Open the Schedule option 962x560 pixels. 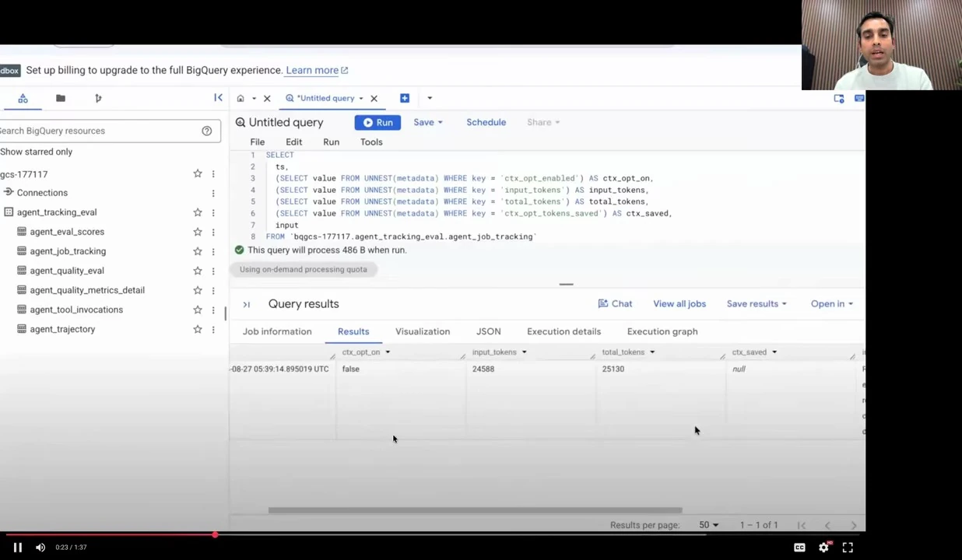(x=486, y=122)
